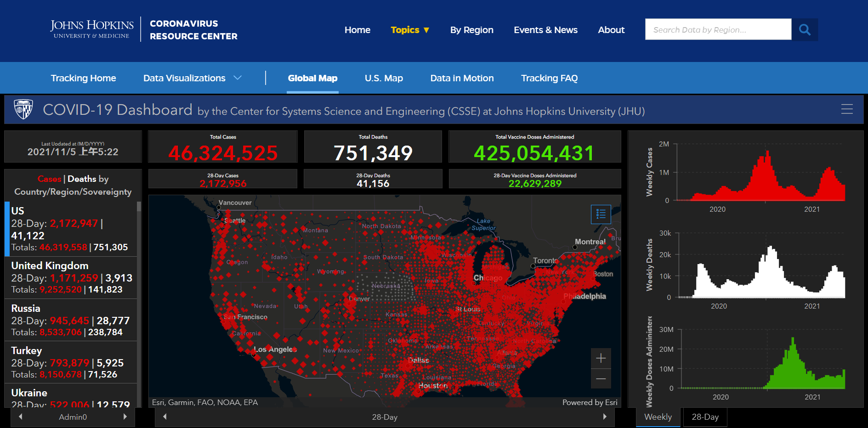Go to Tracking Home
The image size is (868, 428).
pyautogui.click(x=84, y=78)
